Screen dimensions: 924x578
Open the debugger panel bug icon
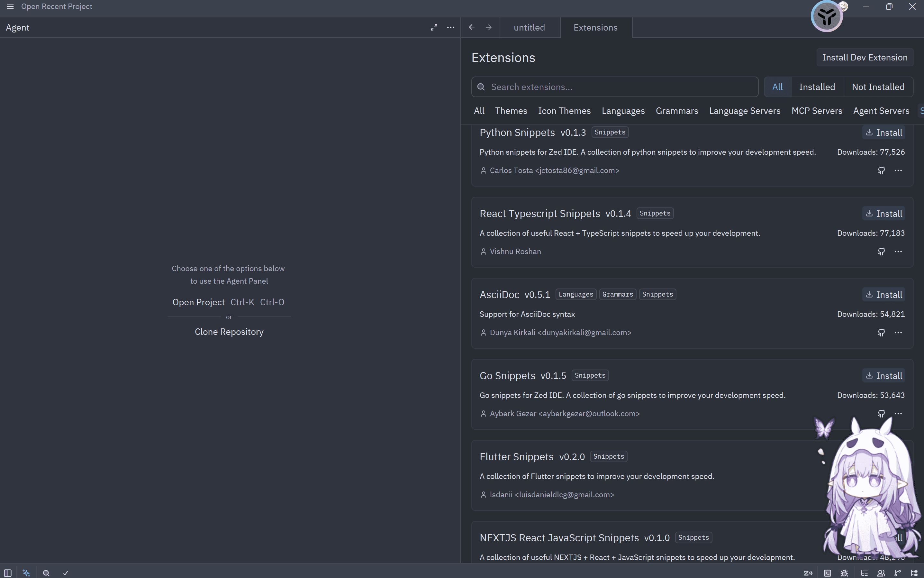click(844, 573)
